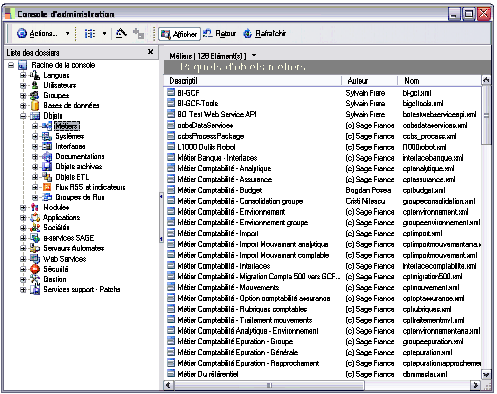Select the Utilisateurs icon in tree
The image size is (497, 394).
(35, 85)
